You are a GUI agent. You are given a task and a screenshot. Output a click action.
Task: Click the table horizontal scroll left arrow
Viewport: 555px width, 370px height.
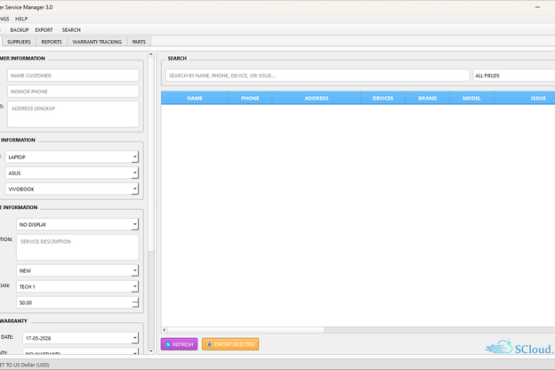[164, 330]
